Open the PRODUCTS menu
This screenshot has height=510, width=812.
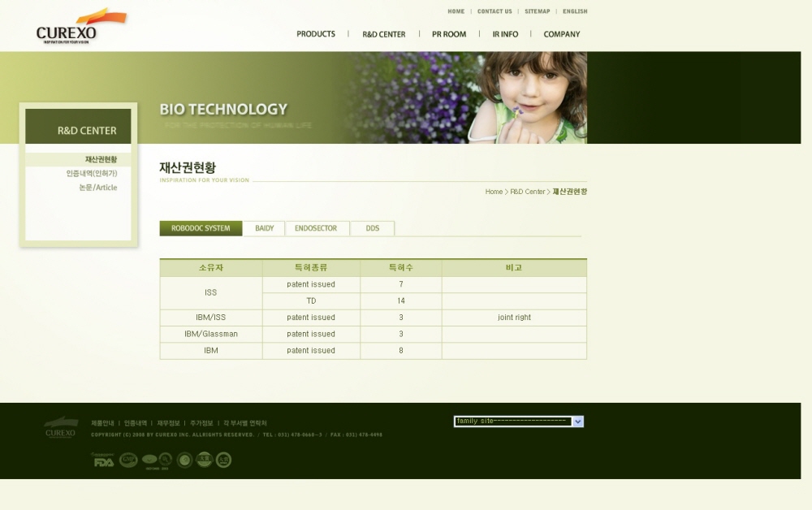pos(316,34)
